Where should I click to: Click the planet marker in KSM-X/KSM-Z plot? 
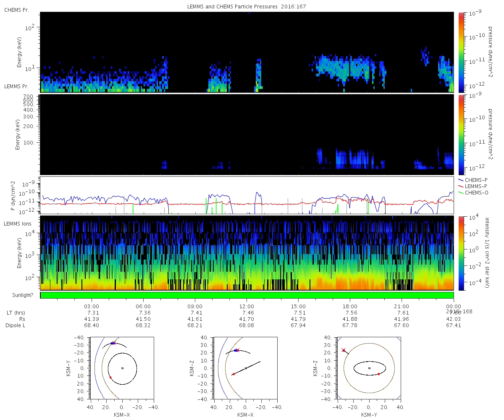click(x=246, y=368)
